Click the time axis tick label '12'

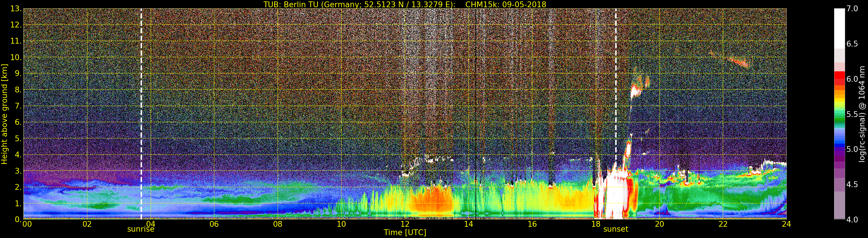tap(405, 224)
